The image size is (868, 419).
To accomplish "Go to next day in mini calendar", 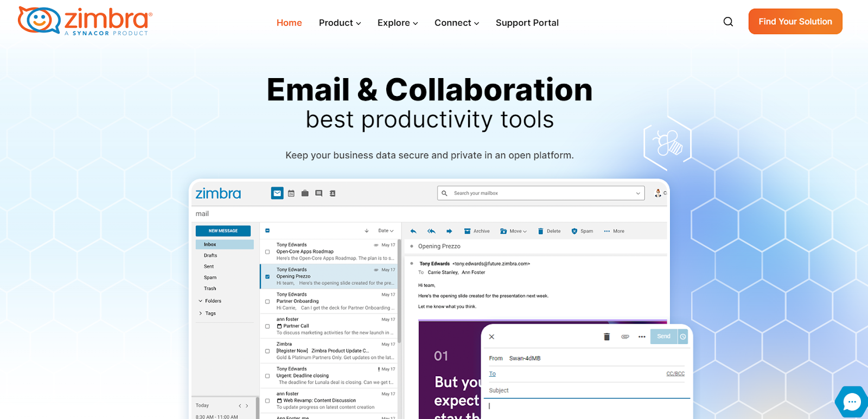I will pyautogui.click(x=247, y=405).
